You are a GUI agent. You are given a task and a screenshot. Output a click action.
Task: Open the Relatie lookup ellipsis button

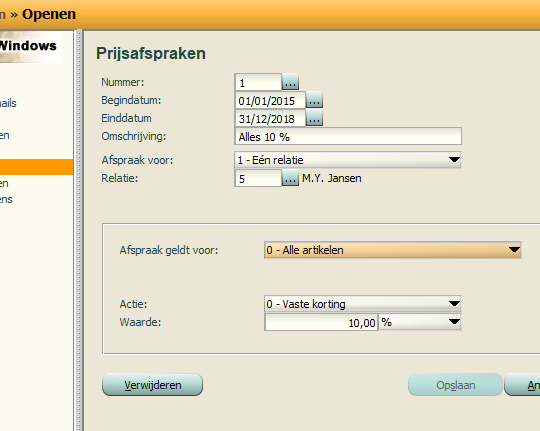tap(290, 178)
